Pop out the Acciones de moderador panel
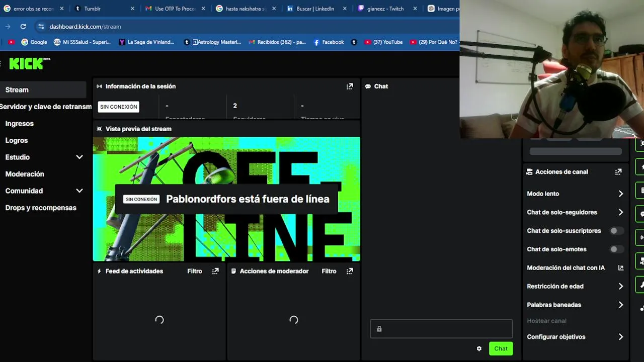Image resolution: width=644 pixels, height=362 pixels. click(x=350, y=271)
